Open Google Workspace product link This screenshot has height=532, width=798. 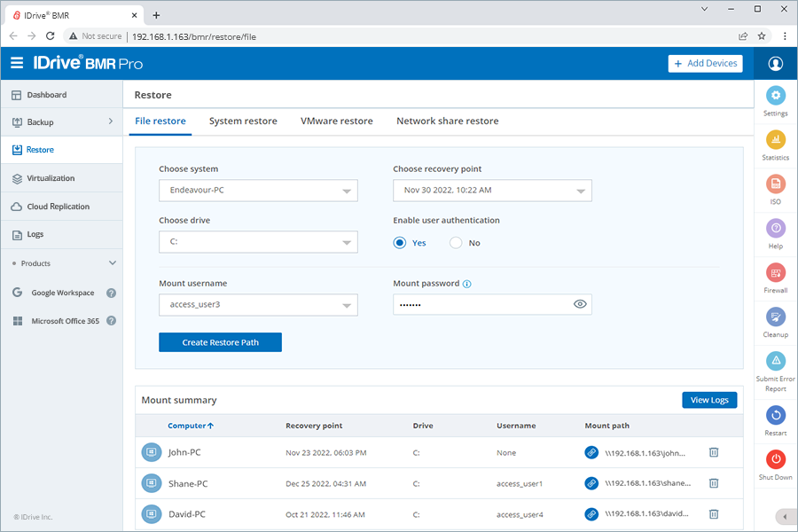[x=63, y=293]
